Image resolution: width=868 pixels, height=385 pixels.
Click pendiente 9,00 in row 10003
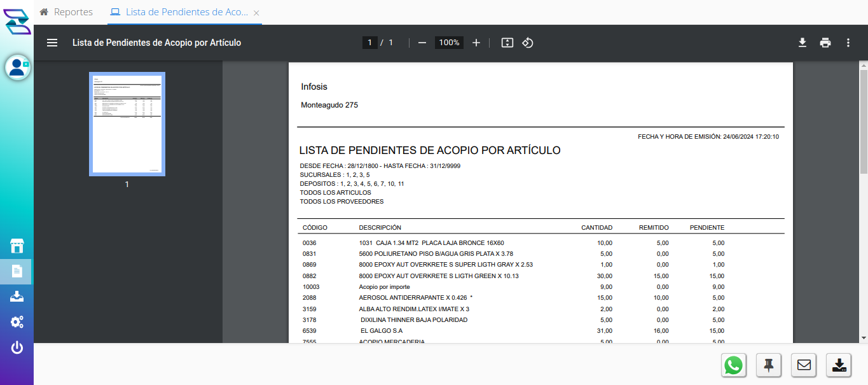click(718, 287)
